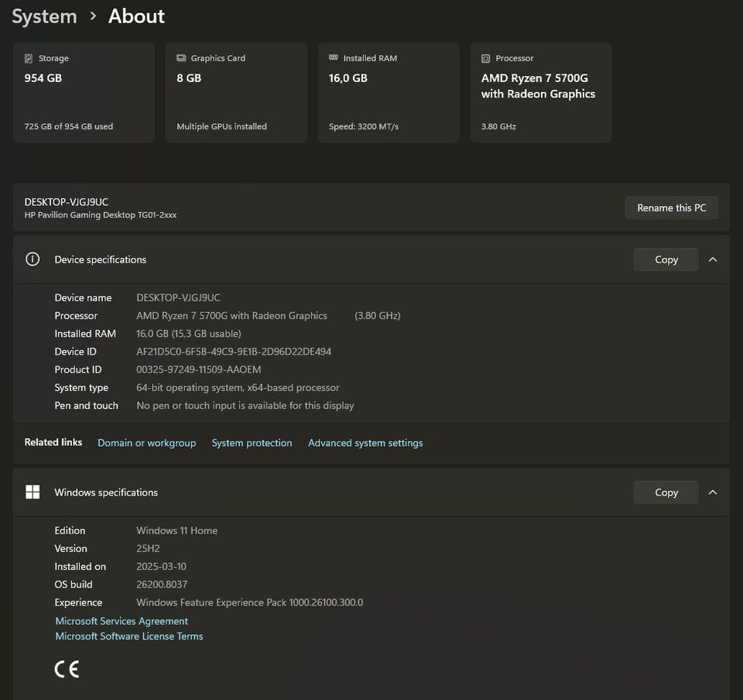Open Microsoft Services Agreement link
This screenshot has height=700, width=743.
(x=122, y=621)
